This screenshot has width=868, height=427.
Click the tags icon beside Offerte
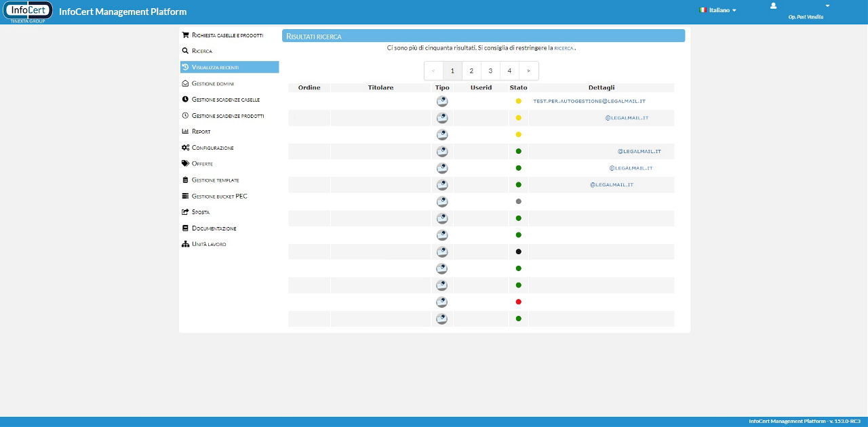coord(185,163)
